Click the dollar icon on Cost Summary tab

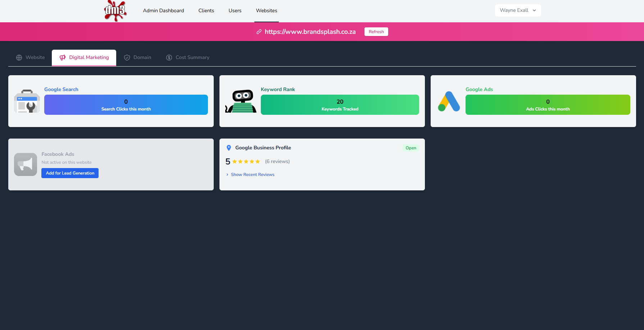click(x=169, y=58)
